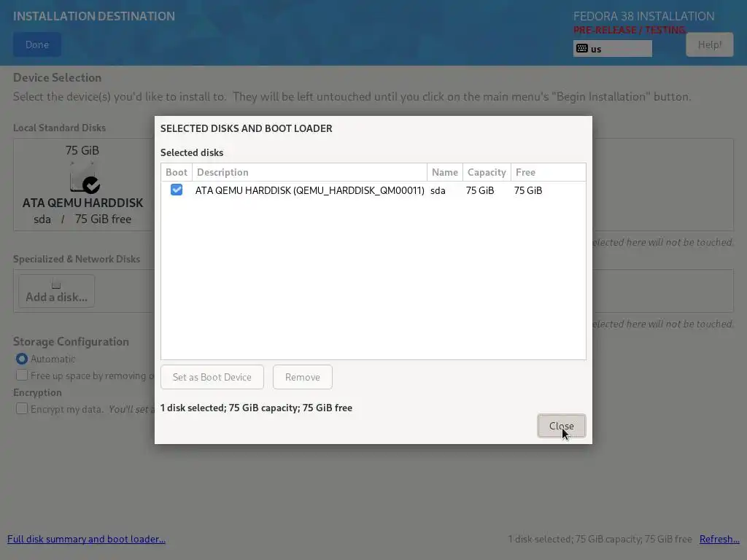Click the 75 GiB Free cell

(528, 190)
